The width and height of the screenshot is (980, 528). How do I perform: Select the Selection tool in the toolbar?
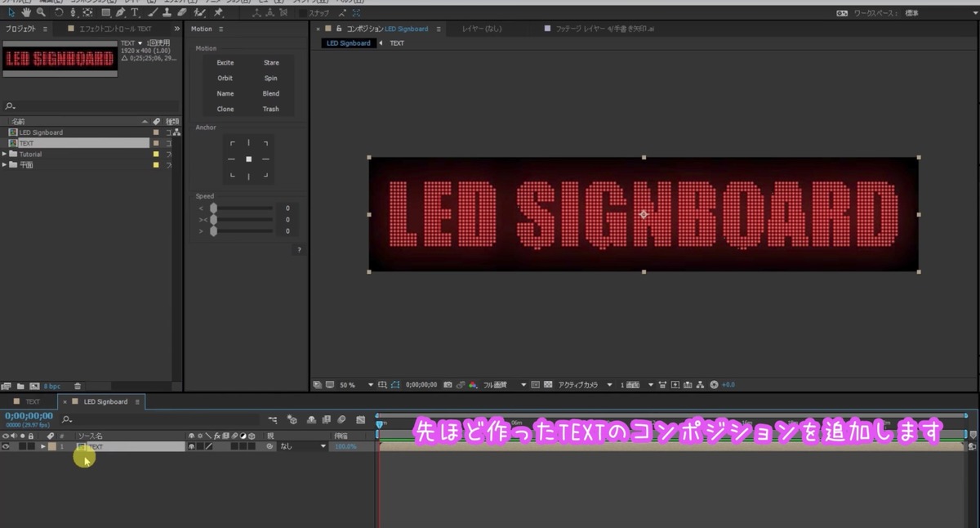point(11,14)
